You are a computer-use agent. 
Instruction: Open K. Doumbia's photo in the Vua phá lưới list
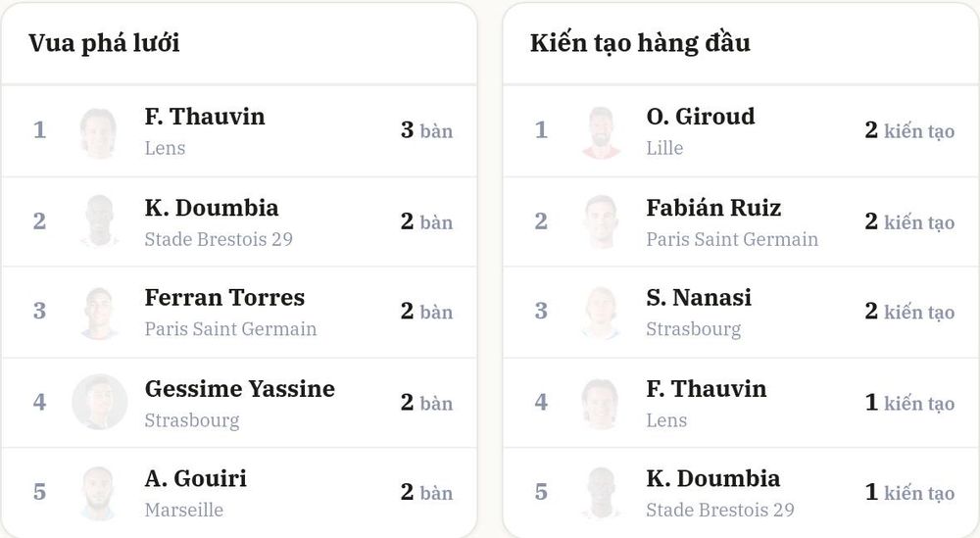(x=99, y=221)
